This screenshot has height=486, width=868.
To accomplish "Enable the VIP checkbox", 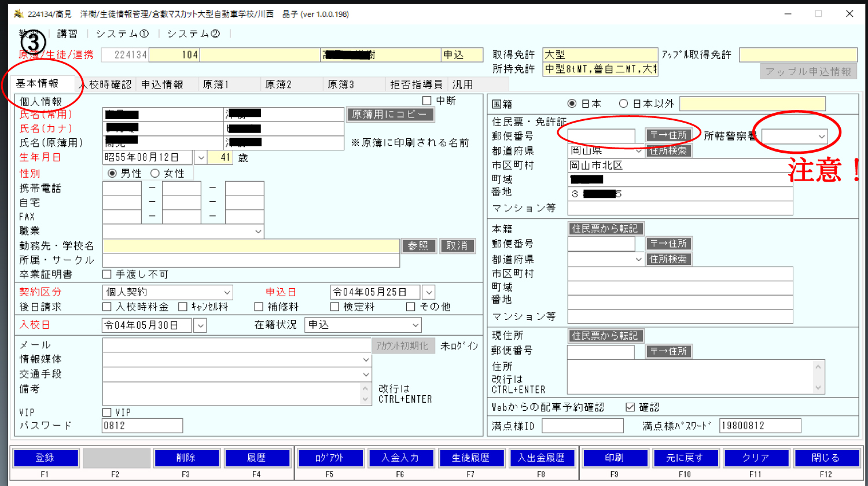I will 107,413.
